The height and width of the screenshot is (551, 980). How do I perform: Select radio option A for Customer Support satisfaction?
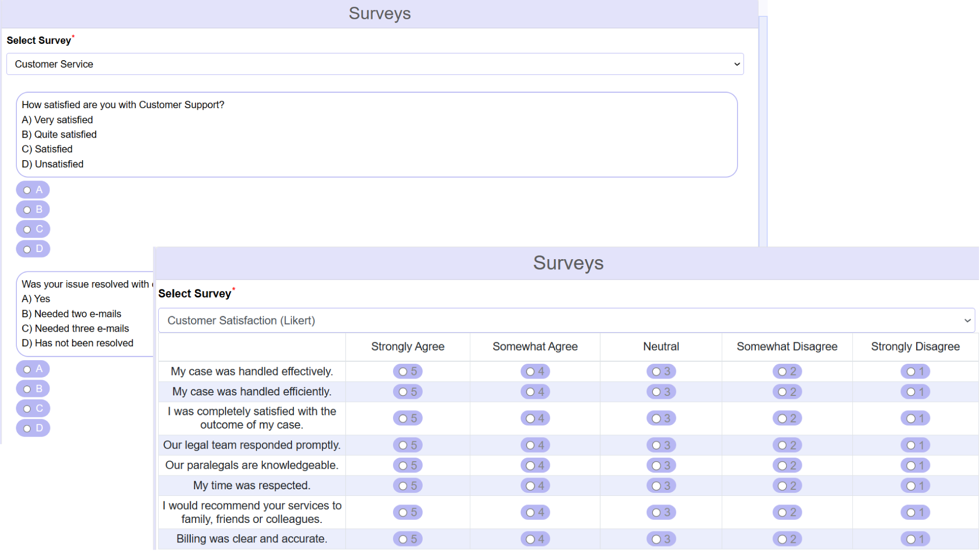pyautogui.click(x=33, y=189)
